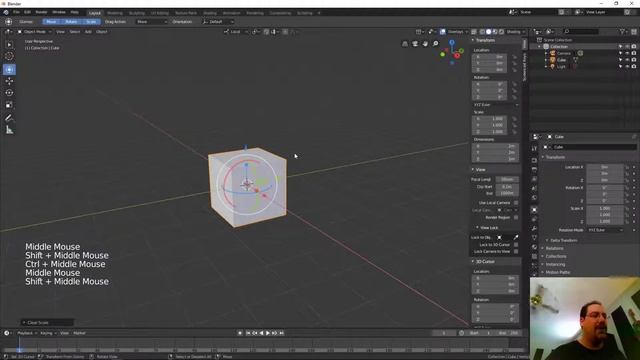Click the Scale gizmo button
640x360 pixels.
click(91, 22)
